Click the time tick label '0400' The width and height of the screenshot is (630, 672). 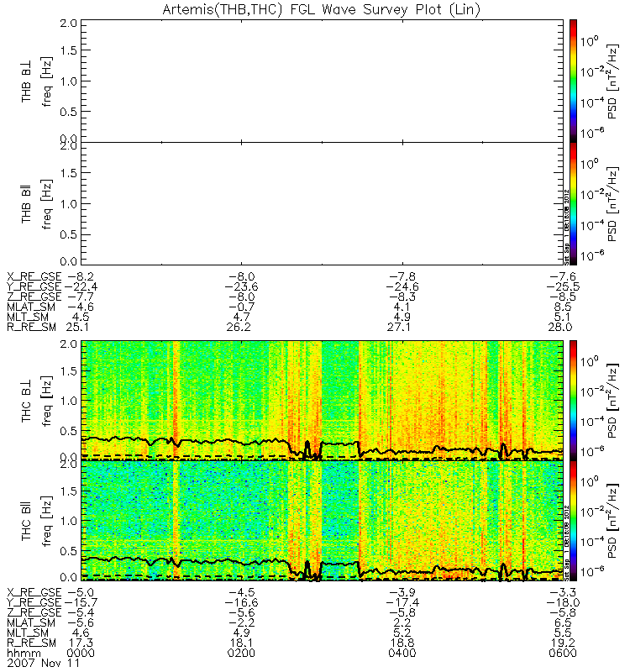pos(402,654)
